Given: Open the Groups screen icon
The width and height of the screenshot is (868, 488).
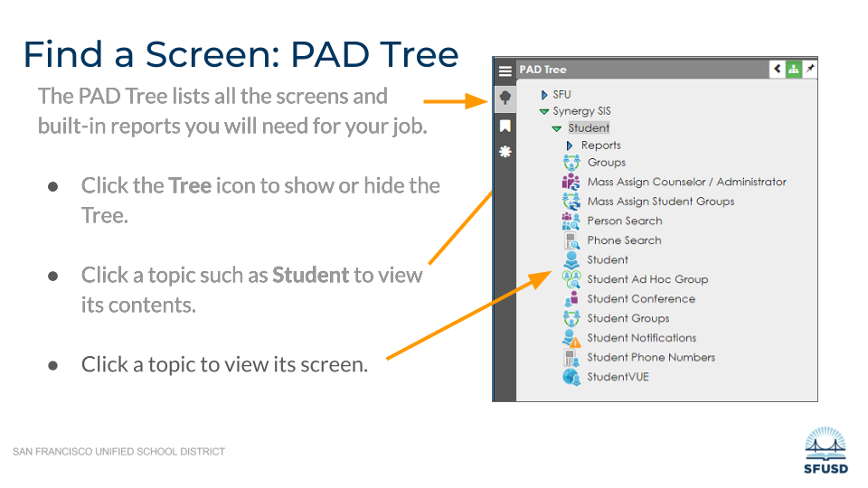Looking at the screenshot, I should pyautogui.click(x=571, y=164).
